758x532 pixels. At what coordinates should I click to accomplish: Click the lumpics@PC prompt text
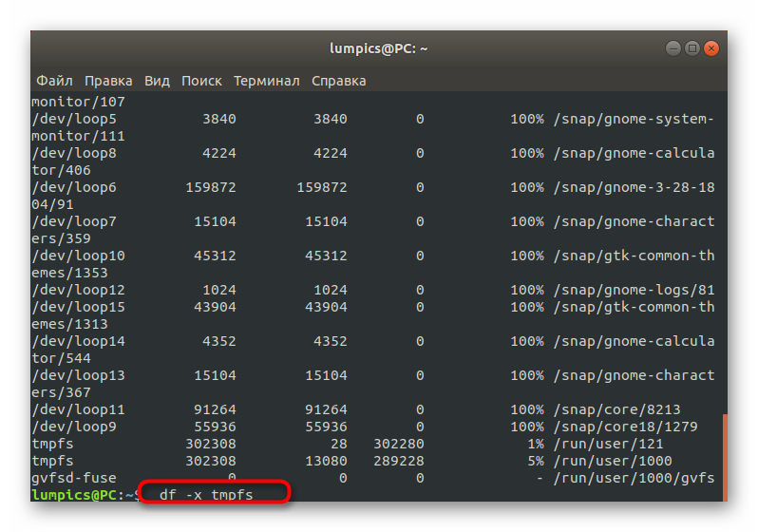tap(74, 495)
